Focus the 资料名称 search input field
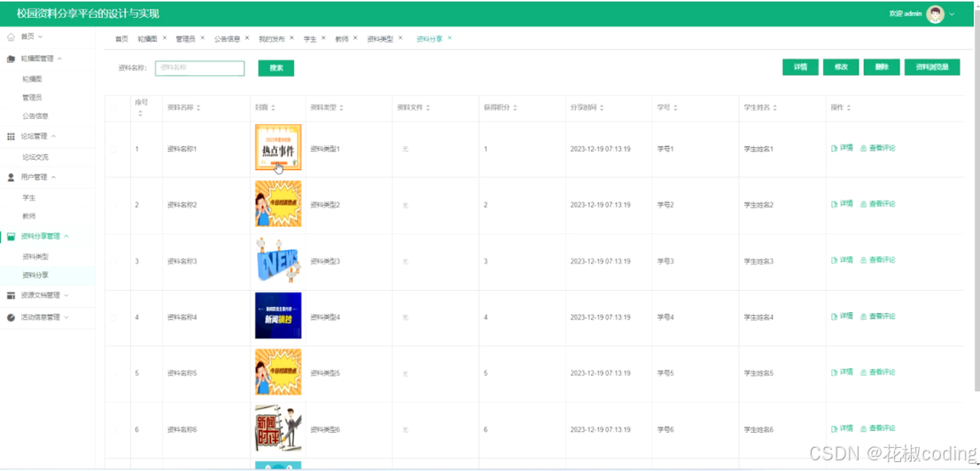Viewport: 980px width, 471px height. [x=199, y=68]
